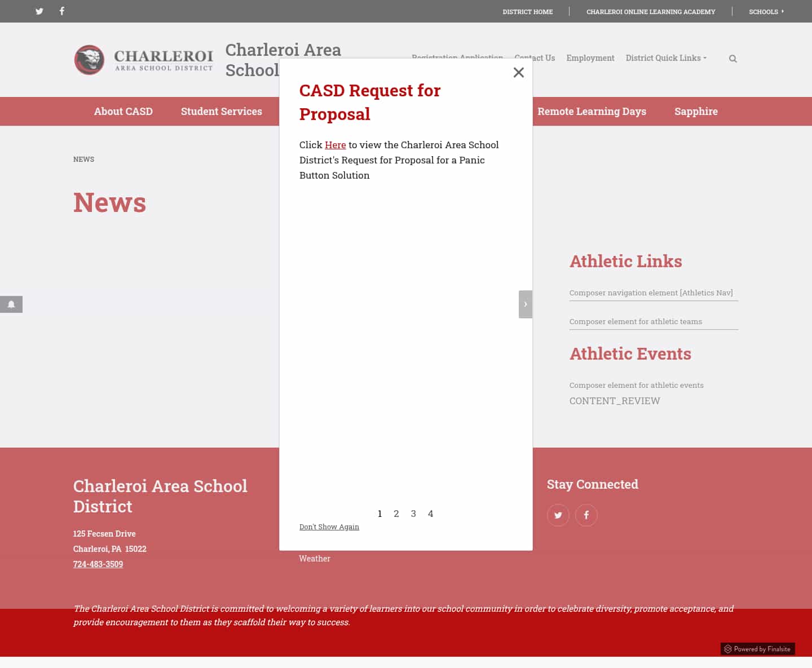The image size is (812, 668).
Task: Click the Powered by Finalsite badge
Action: pos(758,649)
